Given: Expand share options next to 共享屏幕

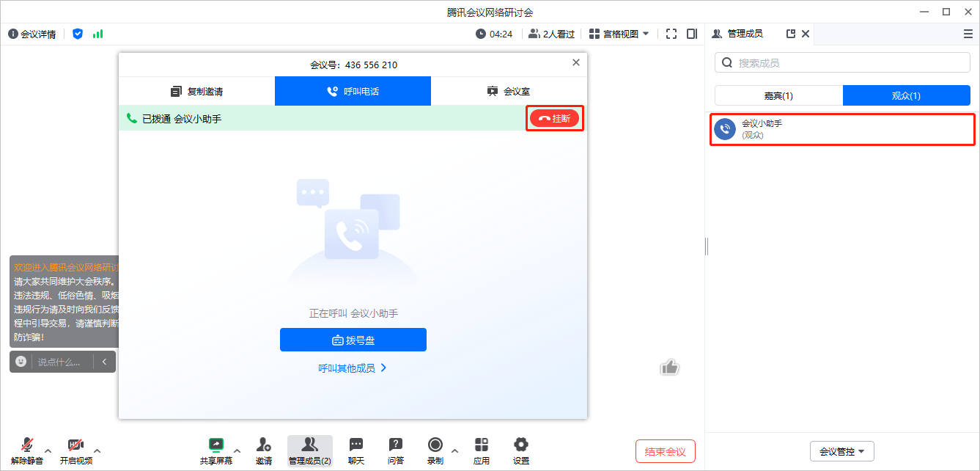Looking at the screenshot, I should [237, 450].
